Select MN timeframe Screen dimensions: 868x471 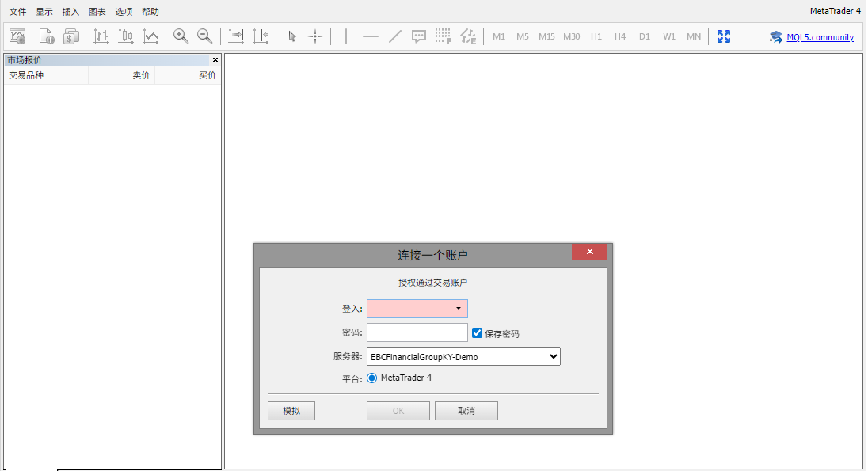pos(694,36)
